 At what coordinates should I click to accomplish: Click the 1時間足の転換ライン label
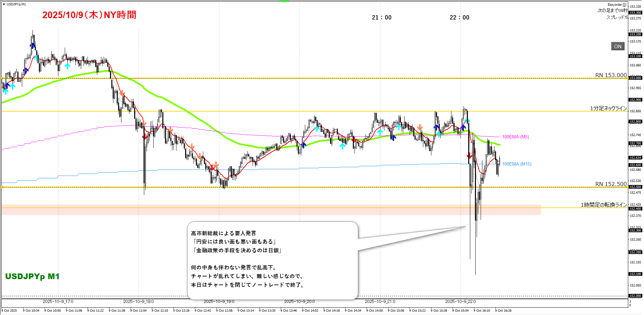603,205
